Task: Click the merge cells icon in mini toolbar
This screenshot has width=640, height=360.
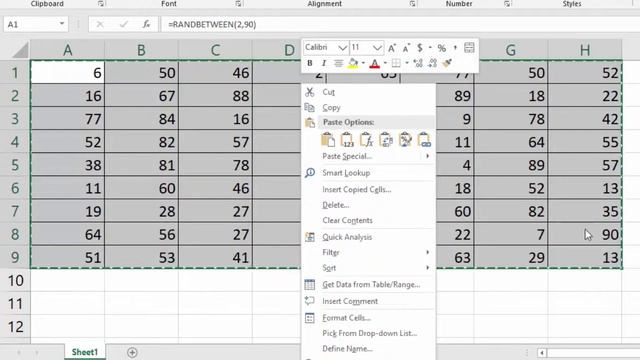Action: 469,48
